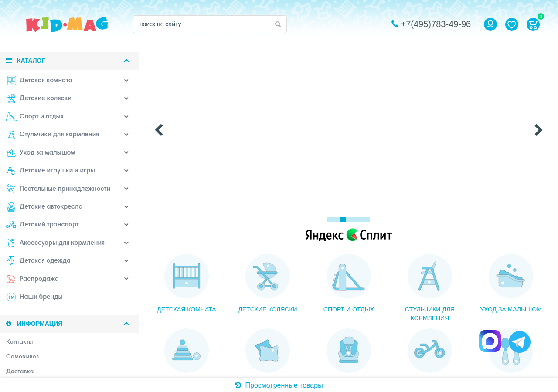The height and width of the screenshot is (392, 558).
Task: Open the Telegram chat icon
Action: click(520, 342)
